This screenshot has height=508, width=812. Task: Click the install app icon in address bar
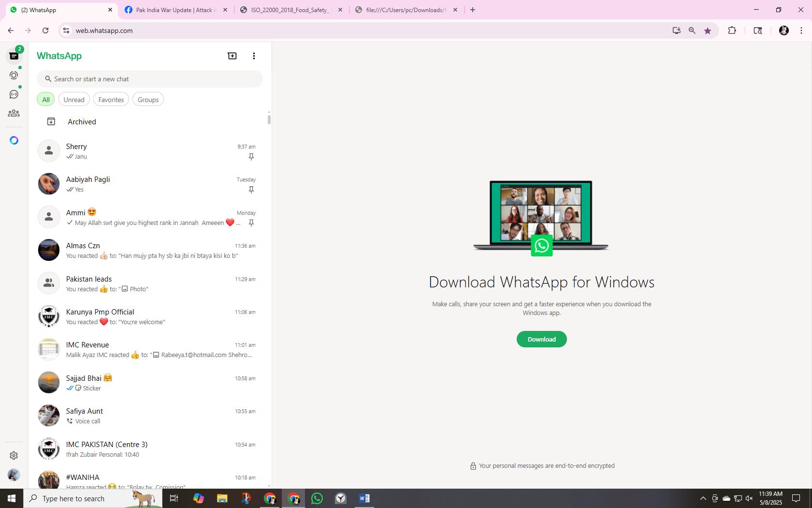676,30
